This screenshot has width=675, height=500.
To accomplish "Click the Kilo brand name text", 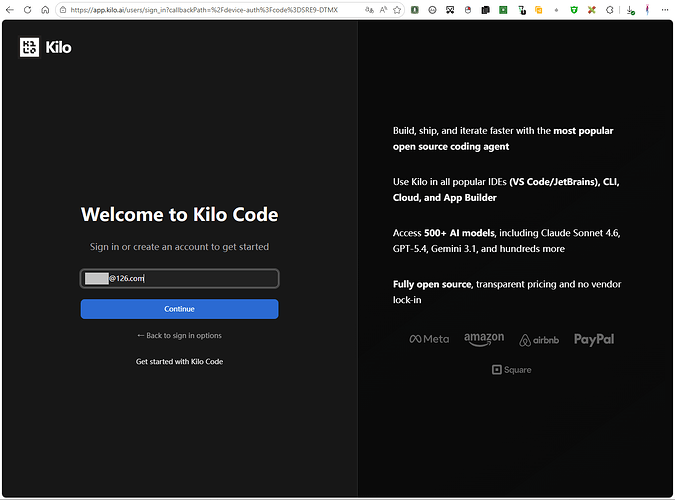I will (x=59, y=47).
